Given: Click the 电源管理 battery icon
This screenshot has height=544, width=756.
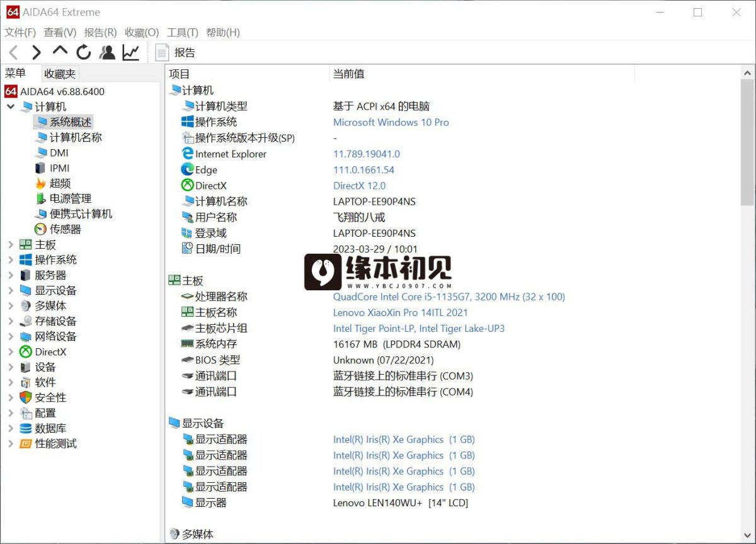Looking at the screenshot, I should click(x=40, y=198).
